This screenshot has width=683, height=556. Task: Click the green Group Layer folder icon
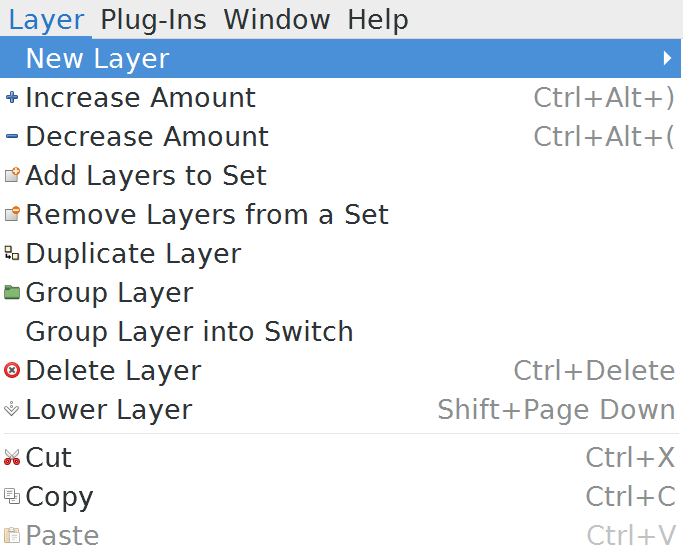[x=12, y=293]
